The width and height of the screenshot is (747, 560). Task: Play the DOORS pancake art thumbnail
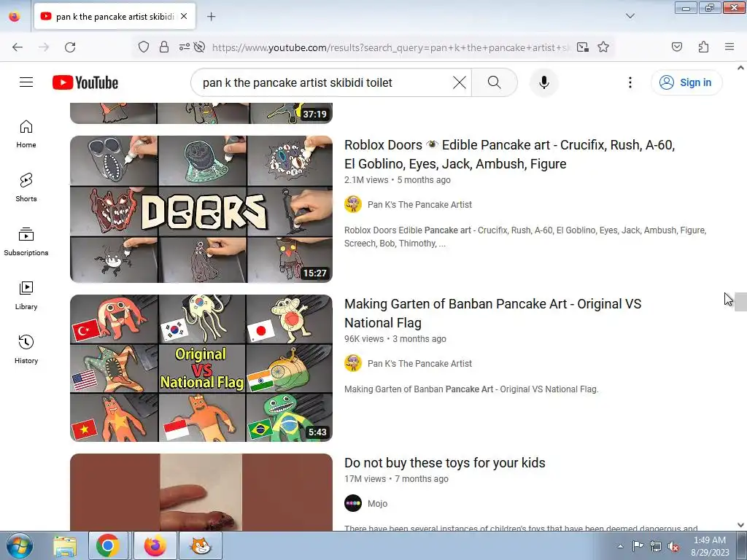tap(201, 209)
